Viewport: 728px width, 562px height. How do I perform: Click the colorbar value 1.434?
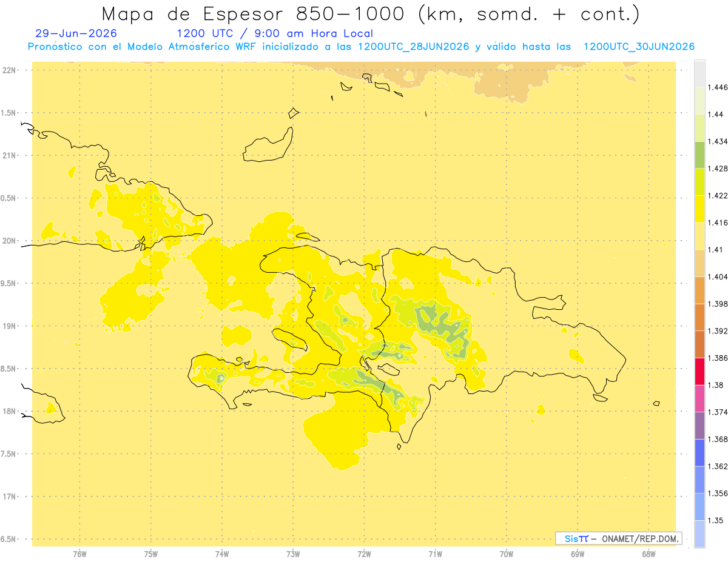719,141
